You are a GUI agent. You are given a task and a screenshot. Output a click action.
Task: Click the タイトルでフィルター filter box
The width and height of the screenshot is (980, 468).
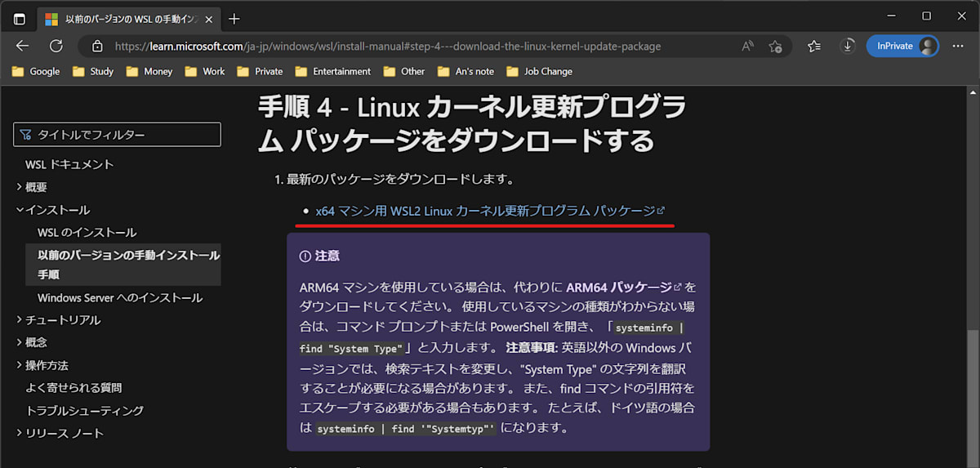pos(117,134)
